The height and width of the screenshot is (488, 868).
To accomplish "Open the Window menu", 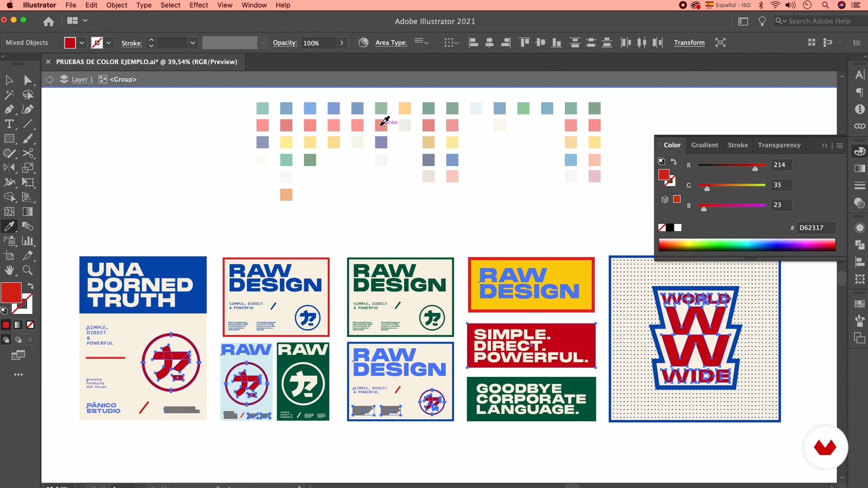I will 254,5.
